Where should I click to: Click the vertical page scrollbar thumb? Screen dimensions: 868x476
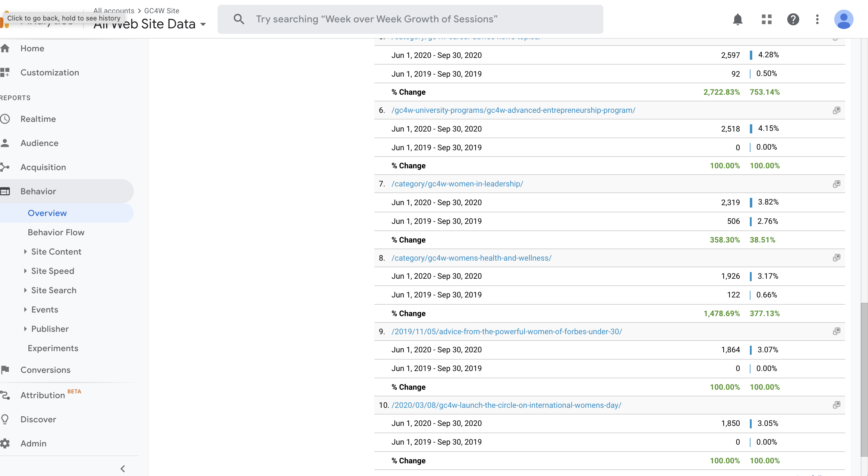(x=864, y=379)
